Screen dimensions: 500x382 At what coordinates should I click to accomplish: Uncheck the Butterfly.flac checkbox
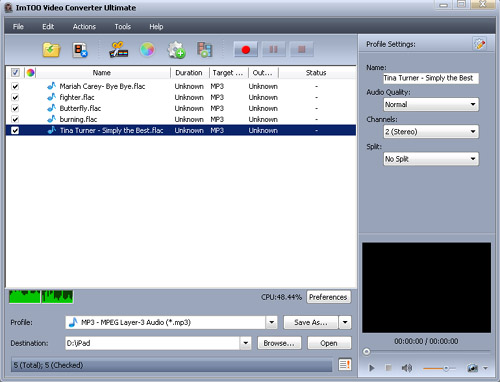click(x=15, y=108)
